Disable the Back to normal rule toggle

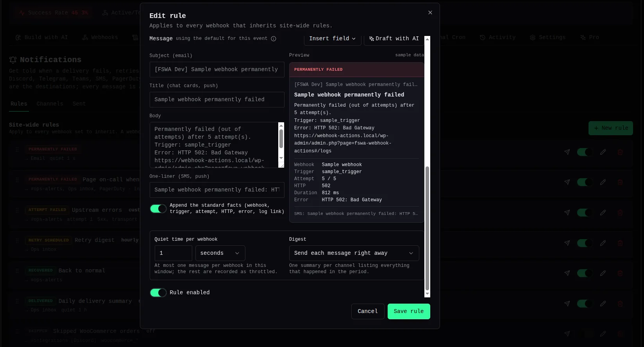tap(585, 273)
